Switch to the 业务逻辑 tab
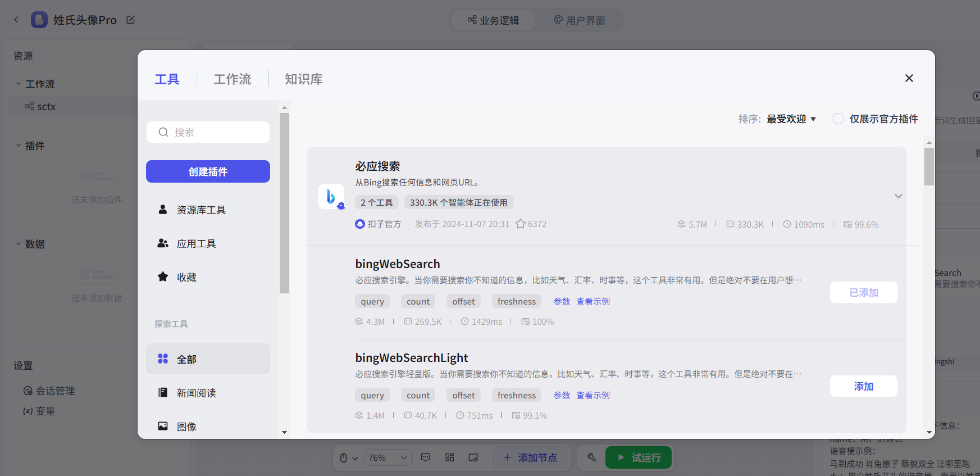980x476 pixels. 493,20
